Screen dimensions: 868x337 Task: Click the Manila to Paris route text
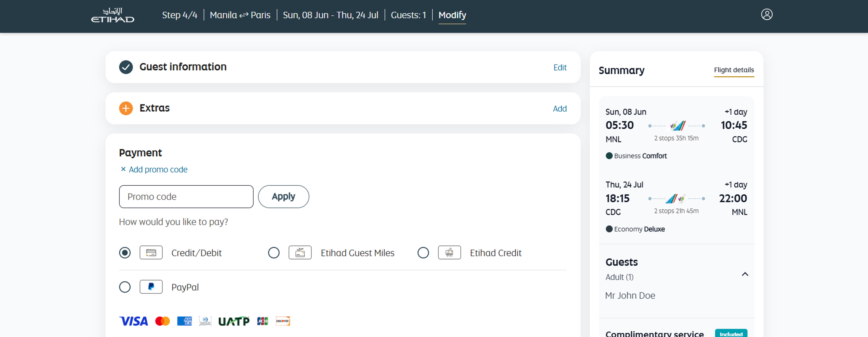(x=240, y=15)
